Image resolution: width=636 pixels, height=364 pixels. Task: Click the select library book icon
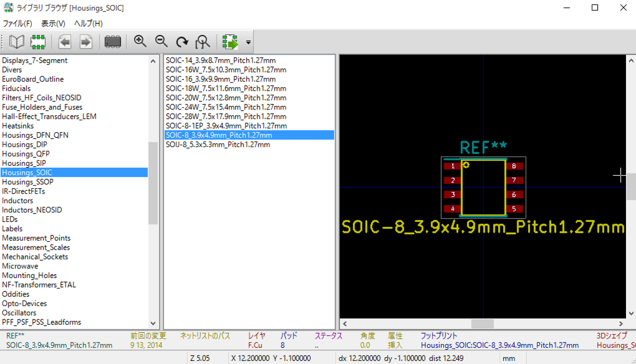[16, 42]
